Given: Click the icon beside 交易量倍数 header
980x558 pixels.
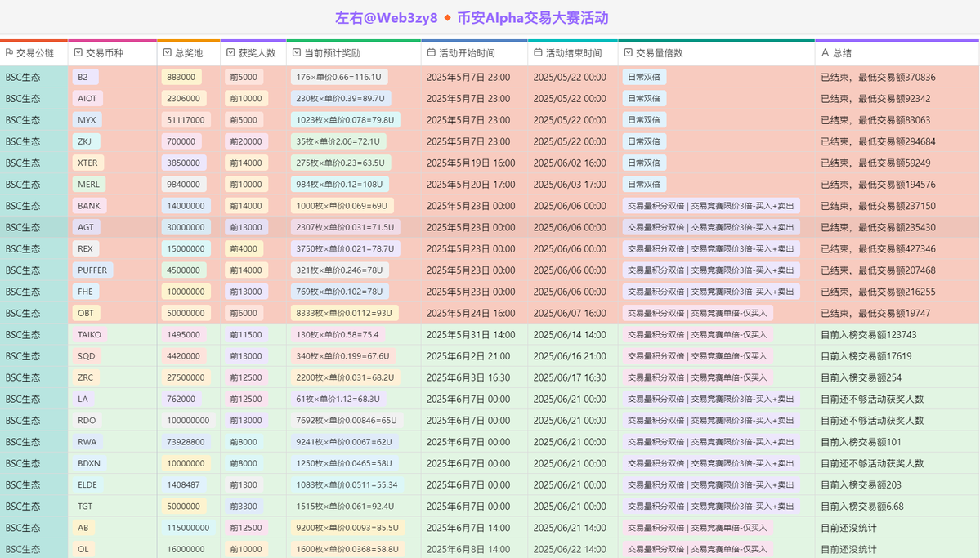Looking at the screenshot, I should (x=628, y=53).
